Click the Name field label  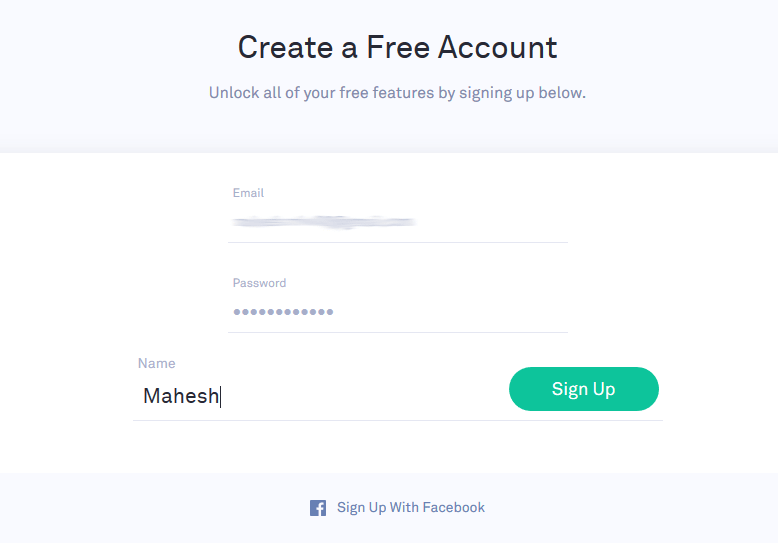tap(156, 363)
